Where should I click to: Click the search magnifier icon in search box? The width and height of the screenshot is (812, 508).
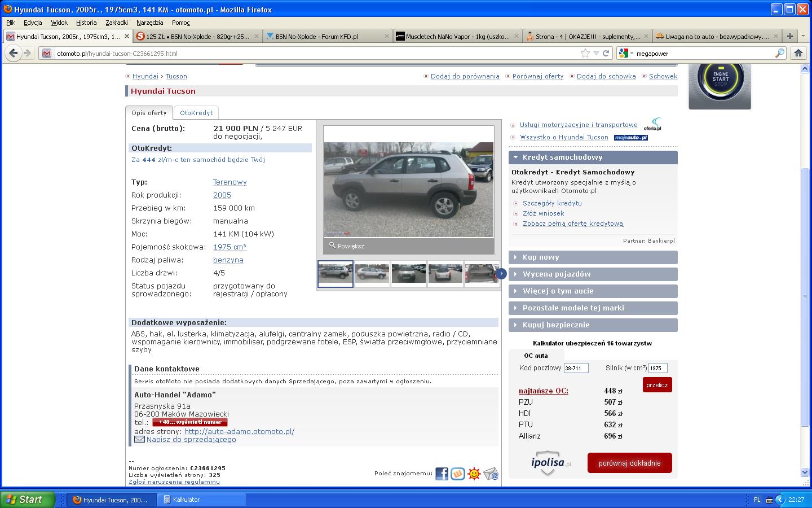tap(780, 53)
